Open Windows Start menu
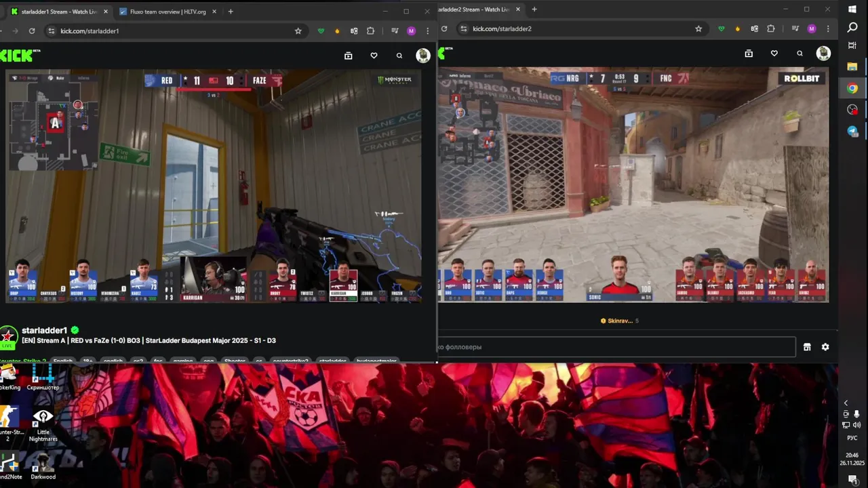 coord(852,9)
